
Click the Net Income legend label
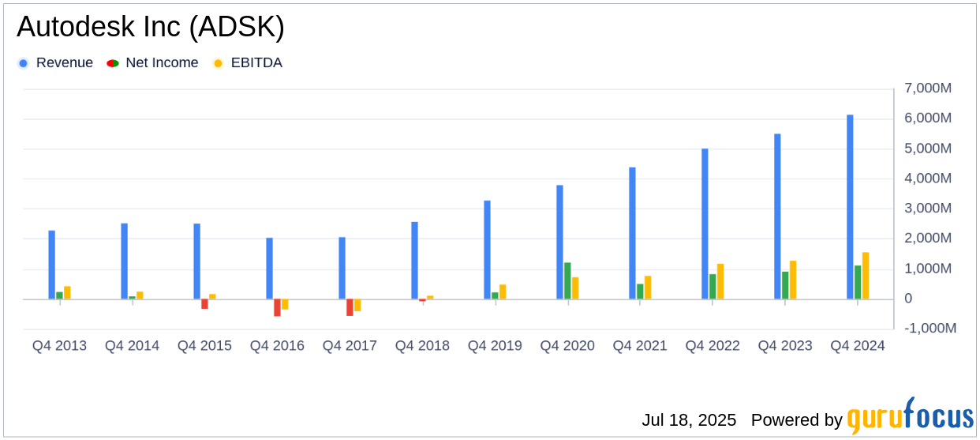[x=163, y=63]
